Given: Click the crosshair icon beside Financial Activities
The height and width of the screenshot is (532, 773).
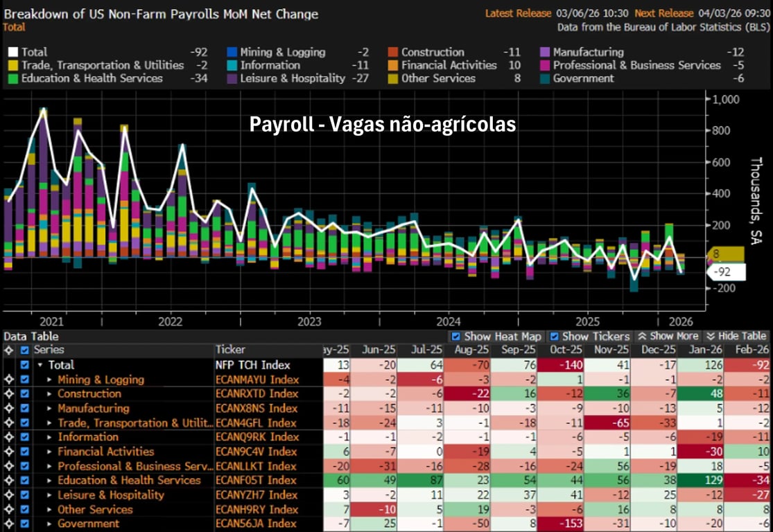Looking at the screenshot, I should 9,452.
